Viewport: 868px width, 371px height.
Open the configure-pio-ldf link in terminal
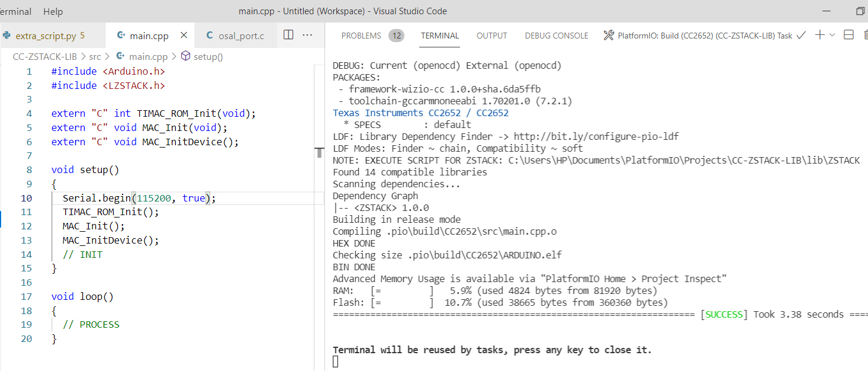596,136
